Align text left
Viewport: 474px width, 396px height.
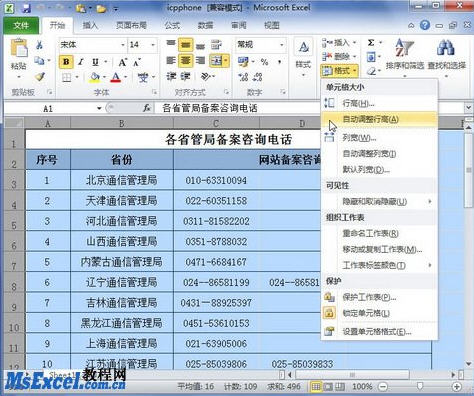(x=171, y=60)
